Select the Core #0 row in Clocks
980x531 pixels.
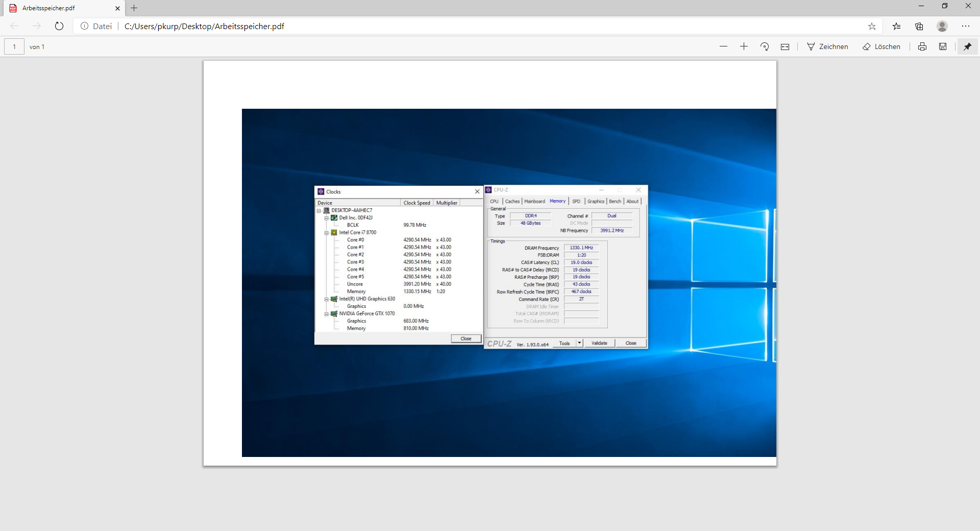[x=398, y=240]
